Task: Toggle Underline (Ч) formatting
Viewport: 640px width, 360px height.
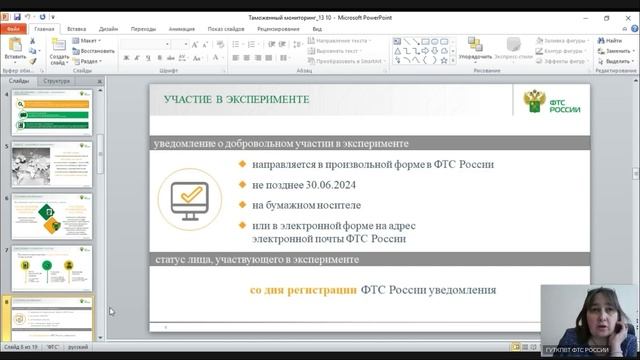Action: click(148, 58)
